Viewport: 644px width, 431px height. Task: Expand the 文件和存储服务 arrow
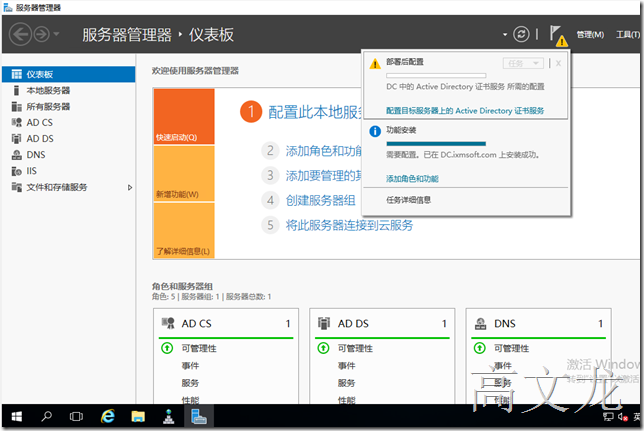[x=130, y=187]
